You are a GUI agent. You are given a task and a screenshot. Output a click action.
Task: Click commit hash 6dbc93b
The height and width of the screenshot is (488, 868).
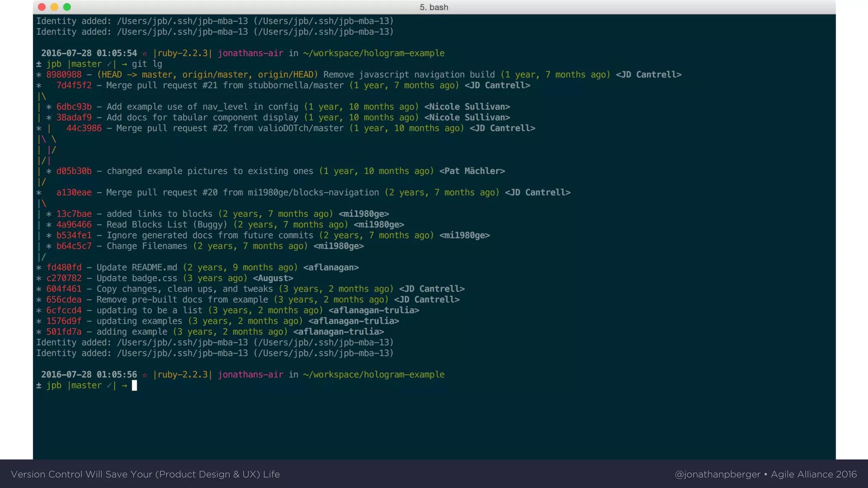[74, 107]
